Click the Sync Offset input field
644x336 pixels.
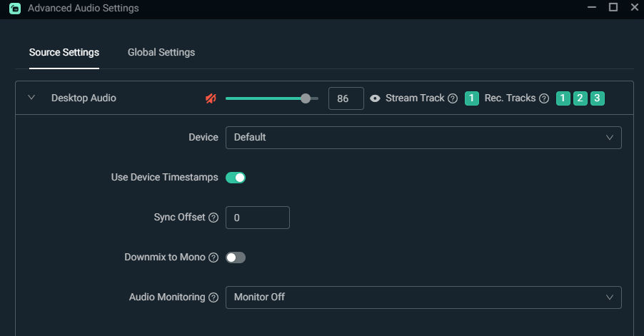(257, 218)
